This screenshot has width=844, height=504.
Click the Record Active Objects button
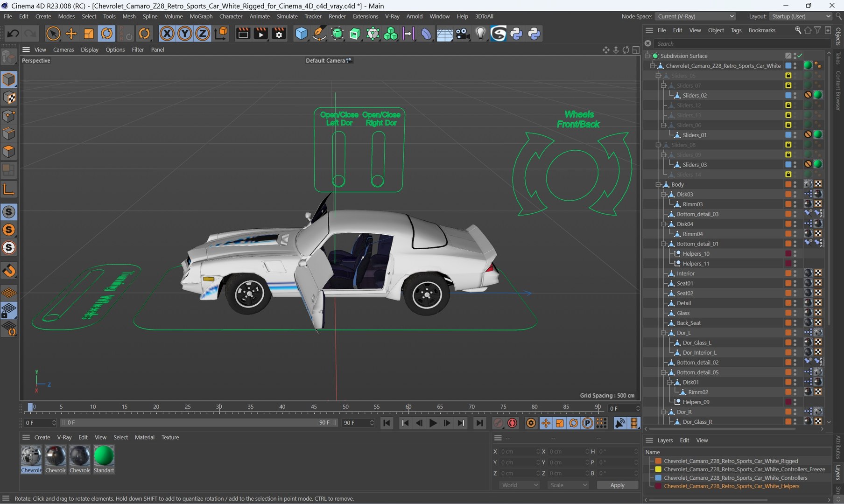pyautogui.click(x=498, y=423)
